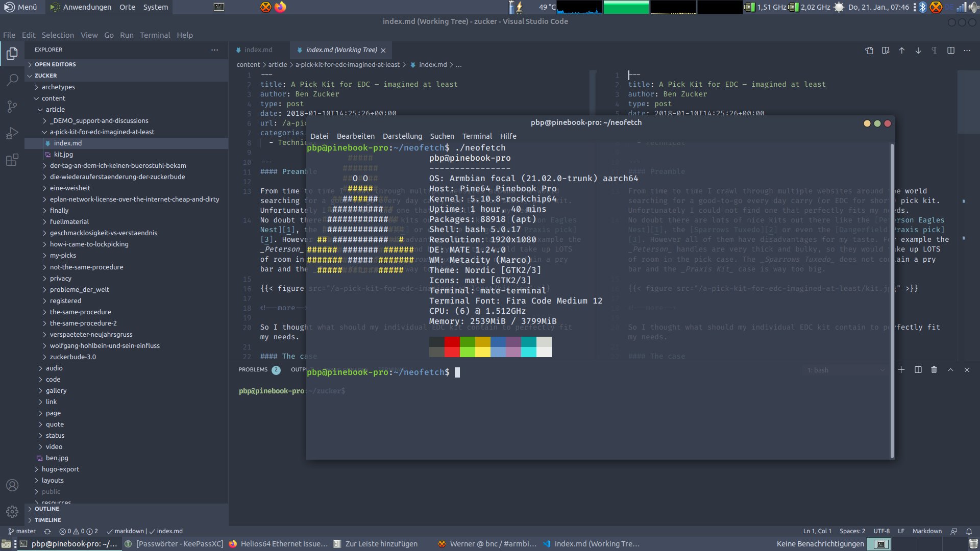Screen dimensions: 980x551
Task: Click the Open File icon in diff toolbar
Action: 869,50
